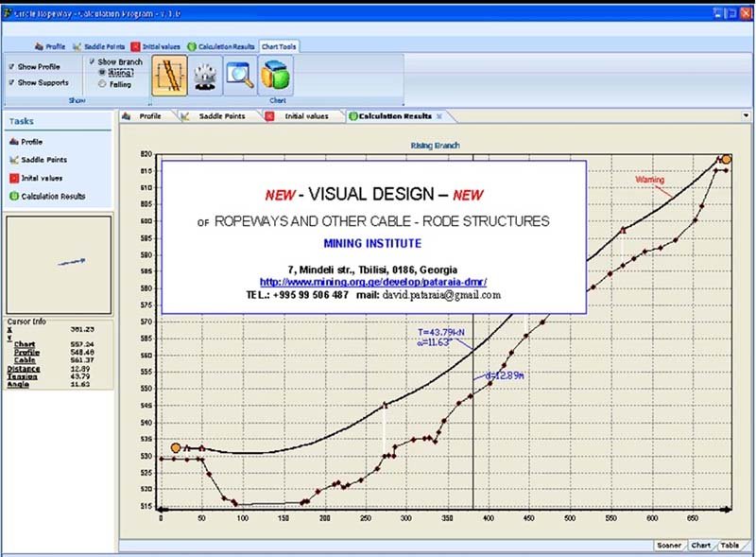Activate the magnifier zoom chart tool
This screenshot has height=557, width=756.
pyautogui.click(x=240, y=76)
